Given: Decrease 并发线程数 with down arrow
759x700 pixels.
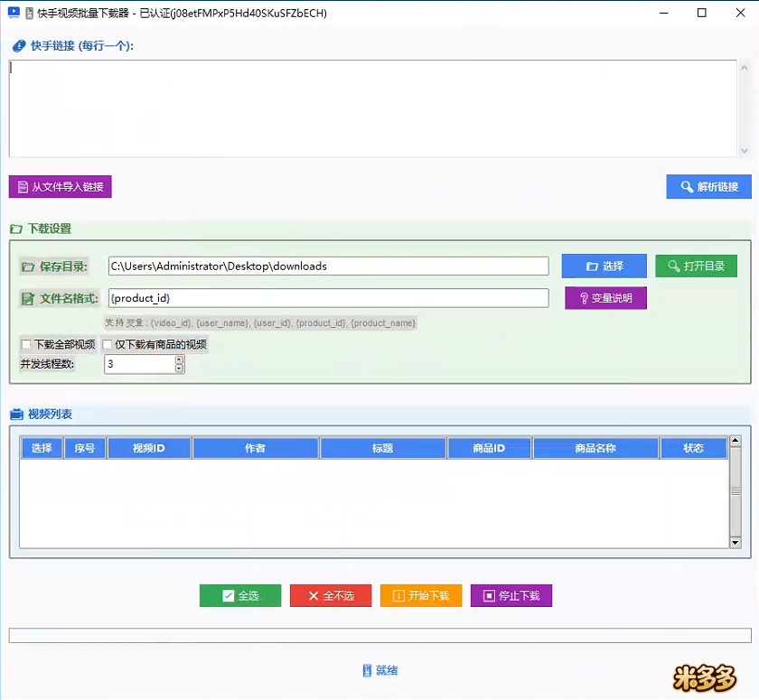Looking at the screenshot, I should [179, 369].
